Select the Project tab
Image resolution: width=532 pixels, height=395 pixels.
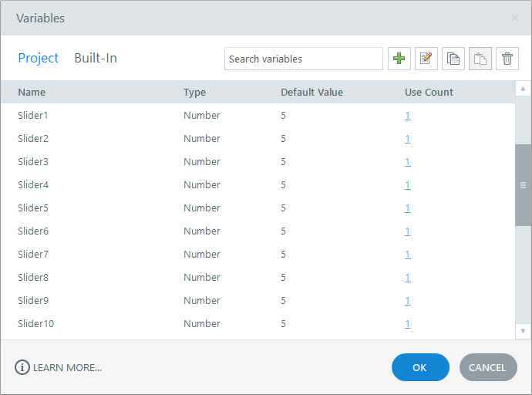tap(39, 58)
